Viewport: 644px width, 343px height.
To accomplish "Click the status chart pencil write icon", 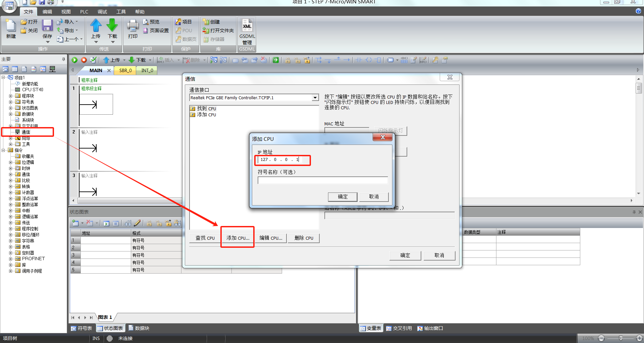I will tap(137, 223).
